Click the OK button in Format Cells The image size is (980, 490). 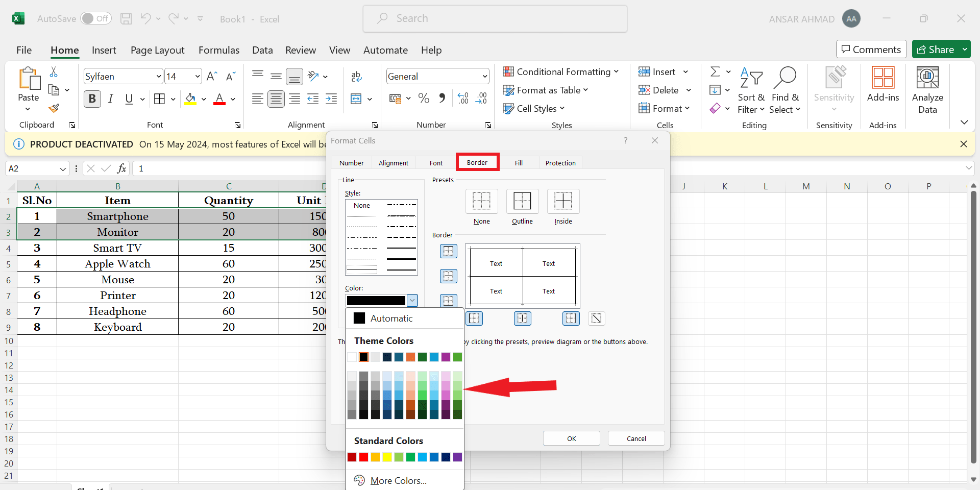[571, 438]
